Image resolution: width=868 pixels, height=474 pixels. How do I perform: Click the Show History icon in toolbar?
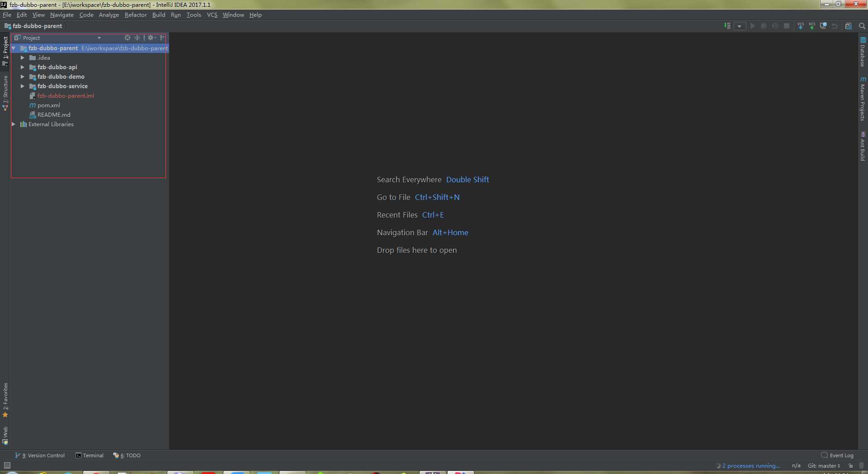[823, 26]
